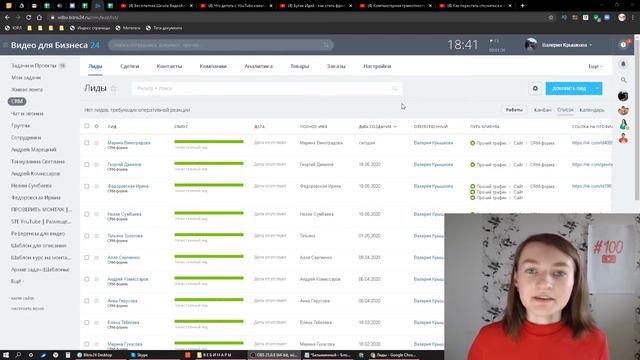The height and width of the screenshot is (360, 640).
Task: Click the star next to Лиды title
Action: [x=113, y=89]
